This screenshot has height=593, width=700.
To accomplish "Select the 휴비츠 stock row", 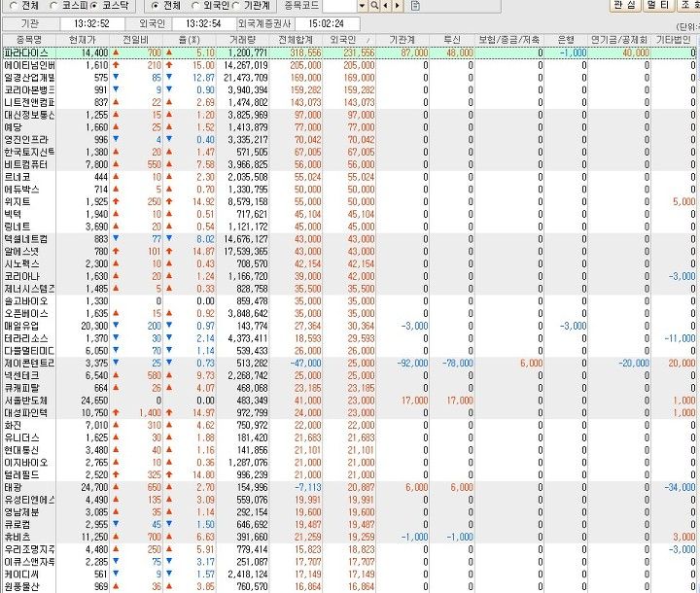I will [350, 538].
